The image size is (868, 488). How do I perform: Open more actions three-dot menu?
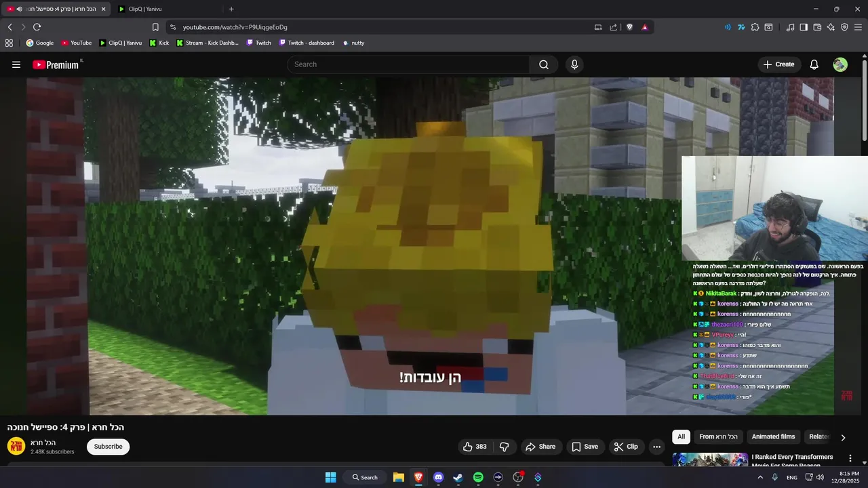click(x=656, y=447)
